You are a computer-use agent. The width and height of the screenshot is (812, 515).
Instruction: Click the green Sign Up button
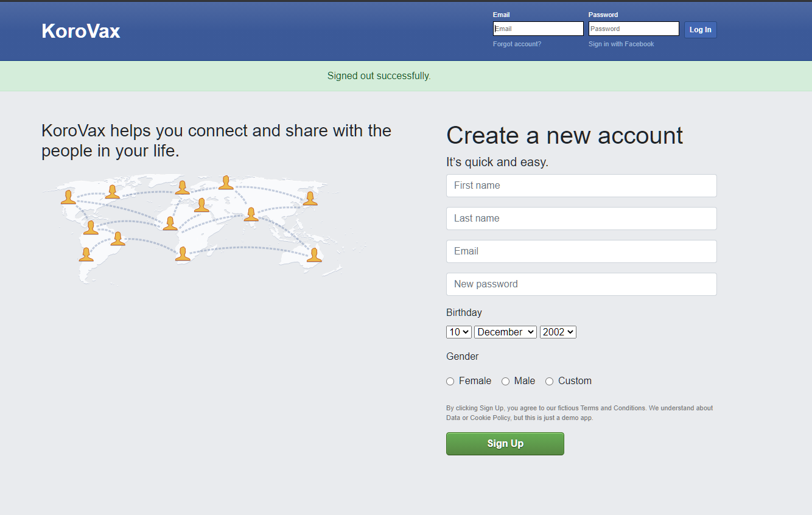pos(505,444)
